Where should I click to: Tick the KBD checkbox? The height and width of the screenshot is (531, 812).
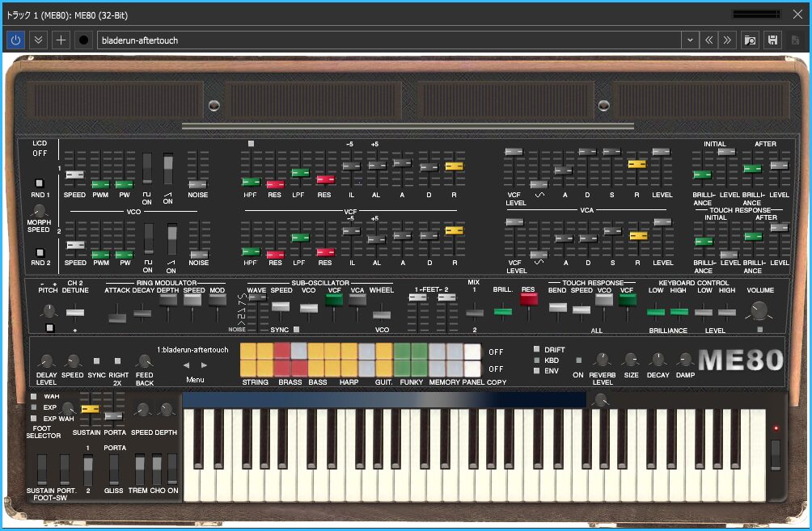[x=536, y=360]
